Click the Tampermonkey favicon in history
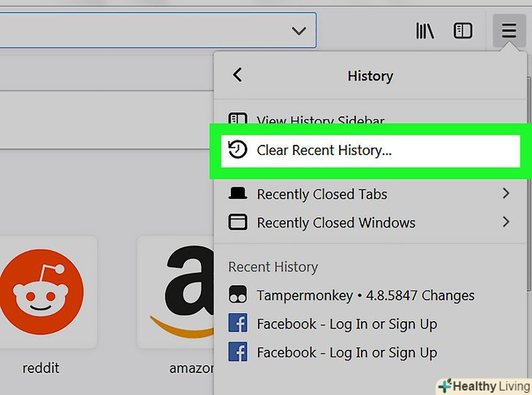The image size is (532, 395). [237, 296]
